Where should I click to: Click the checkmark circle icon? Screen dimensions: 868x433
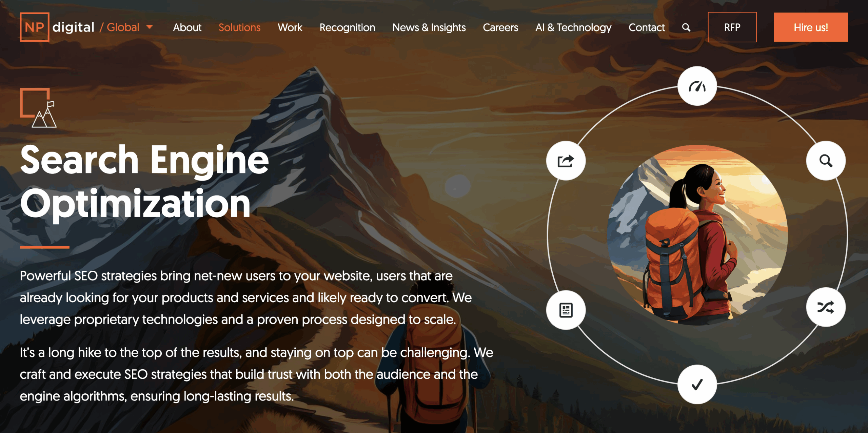(x=697, y=384)
